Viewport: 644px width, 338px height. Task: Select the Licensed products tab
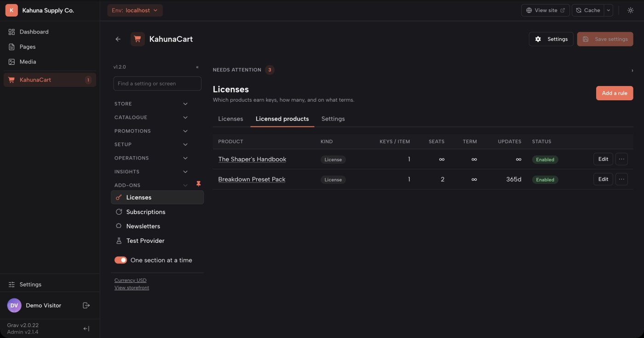coord(282,119)
